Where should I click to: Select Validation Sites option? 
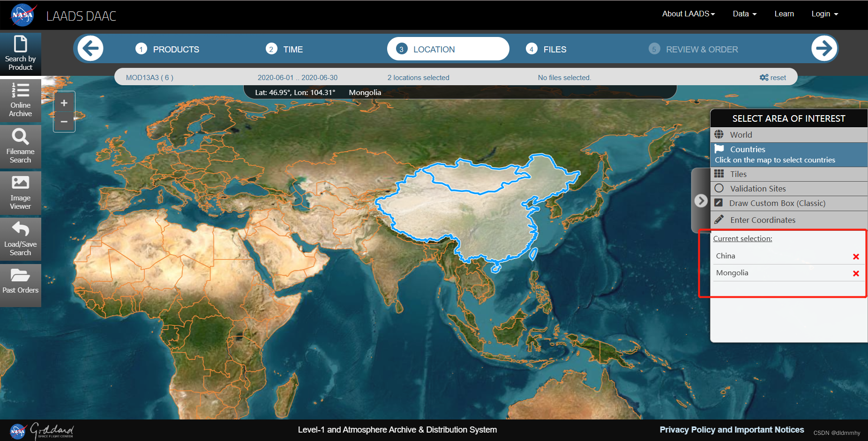789,189
